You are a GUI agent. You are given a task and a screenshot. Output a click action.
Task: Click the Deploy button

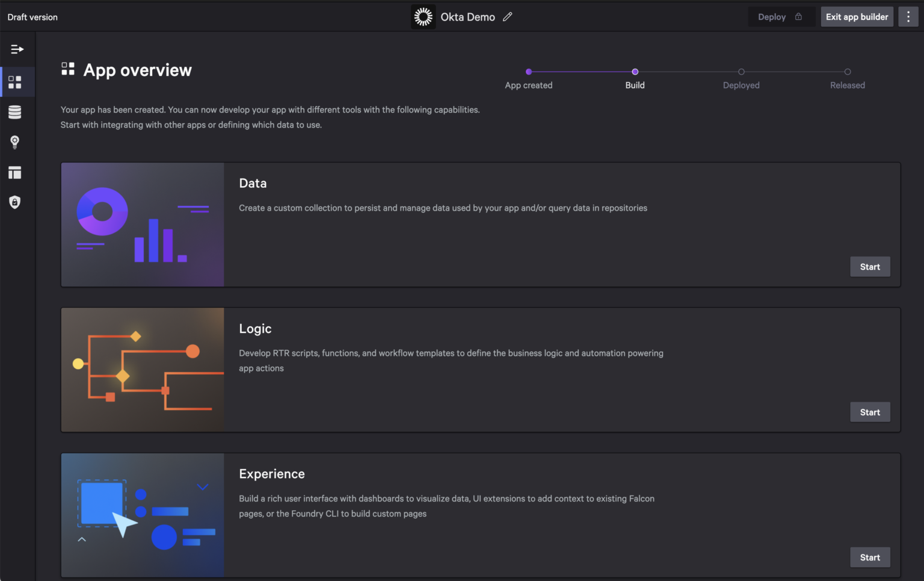781,16
